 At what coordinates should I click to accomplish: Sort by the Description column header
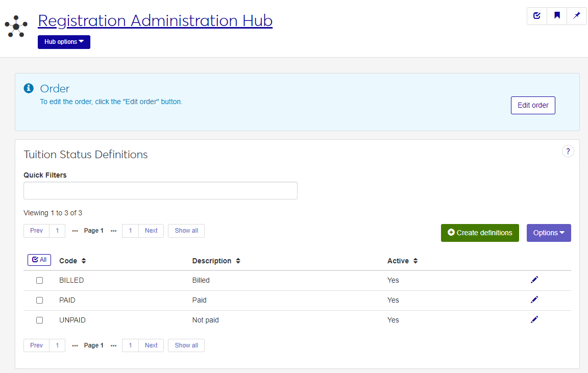[216, 261]
